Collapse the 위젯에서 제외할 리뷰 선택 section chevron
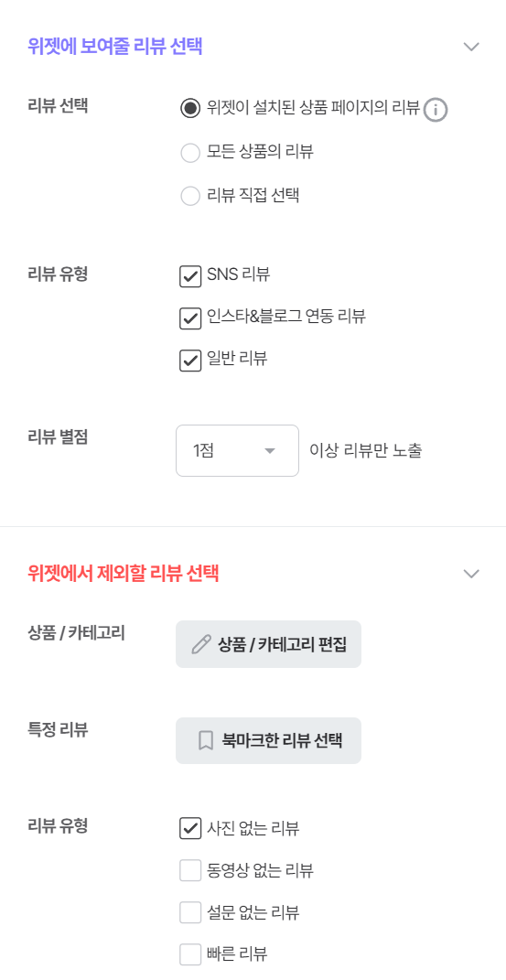Image resolution: width=506 pixels, height=980 pixels. (x=471, y=574)
